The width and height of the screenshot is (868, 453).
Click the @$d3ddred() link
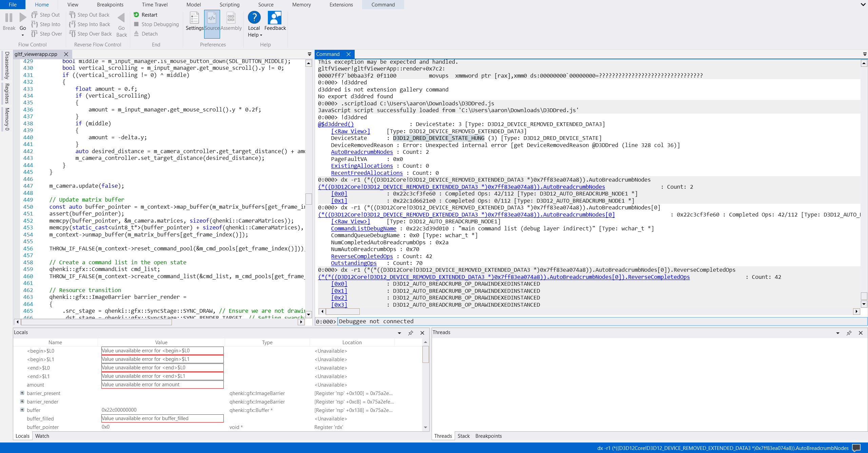(x=336, y=124)
